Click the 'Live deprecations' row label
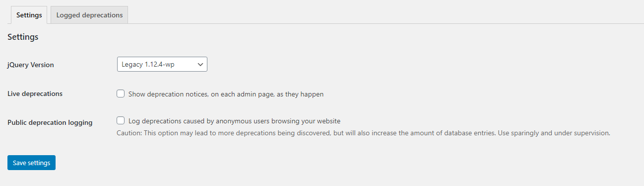The height and width of the screenshot is (186, 644). pyautogui.click(x=35, y=93)
